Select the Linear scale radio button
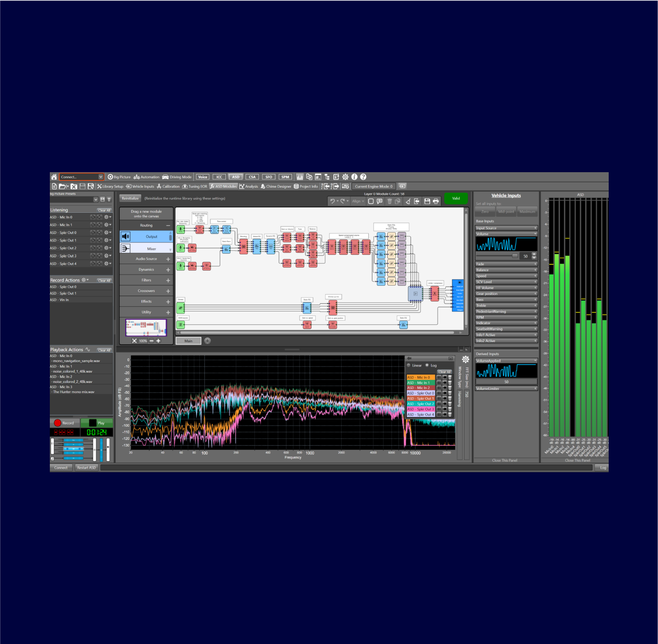 [x=409, y=365]
